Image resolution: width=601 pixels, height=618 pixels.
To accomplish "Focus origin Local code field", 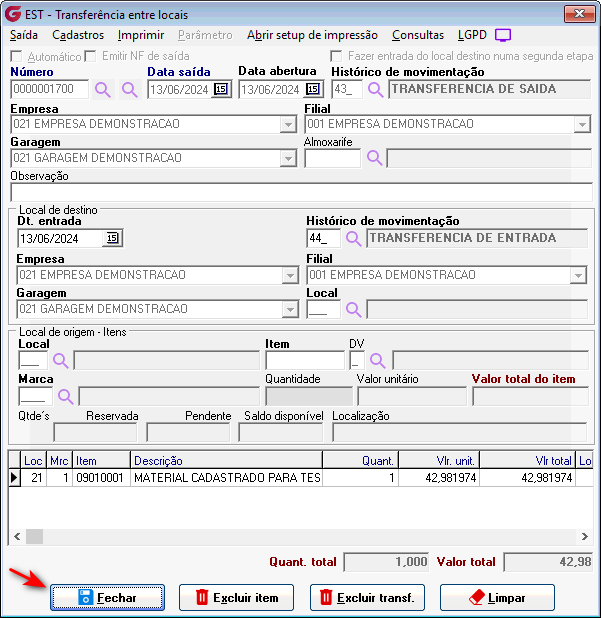I will (33, 360).
